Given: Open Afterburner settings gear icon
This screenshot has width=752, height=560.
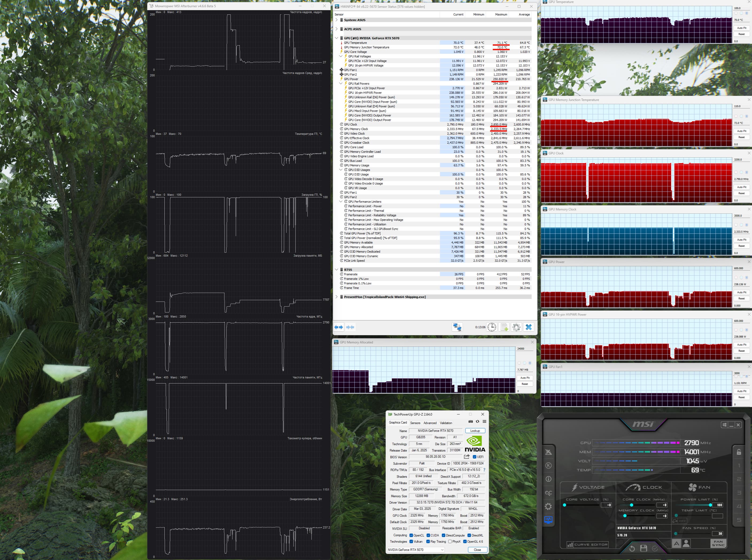Looking at the screenshot, I should pyautogui.click(x=548, y=506).
